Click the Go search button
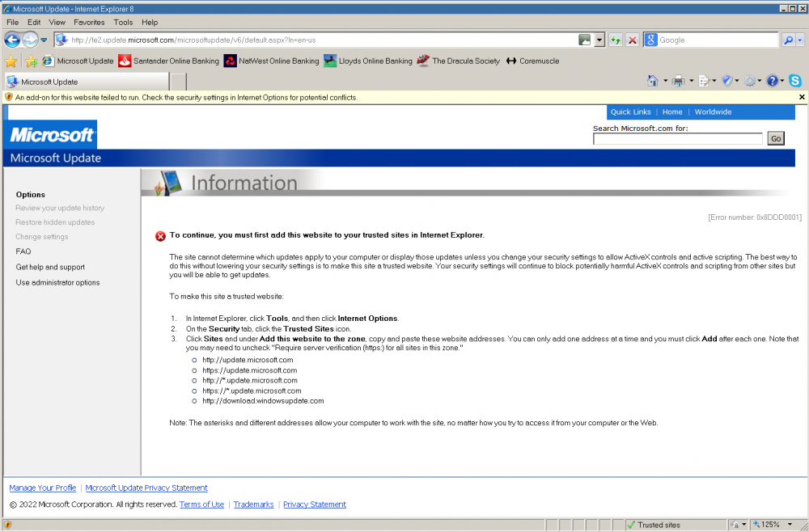This screenshot has width=809, height=532. [x=775, y=139]
